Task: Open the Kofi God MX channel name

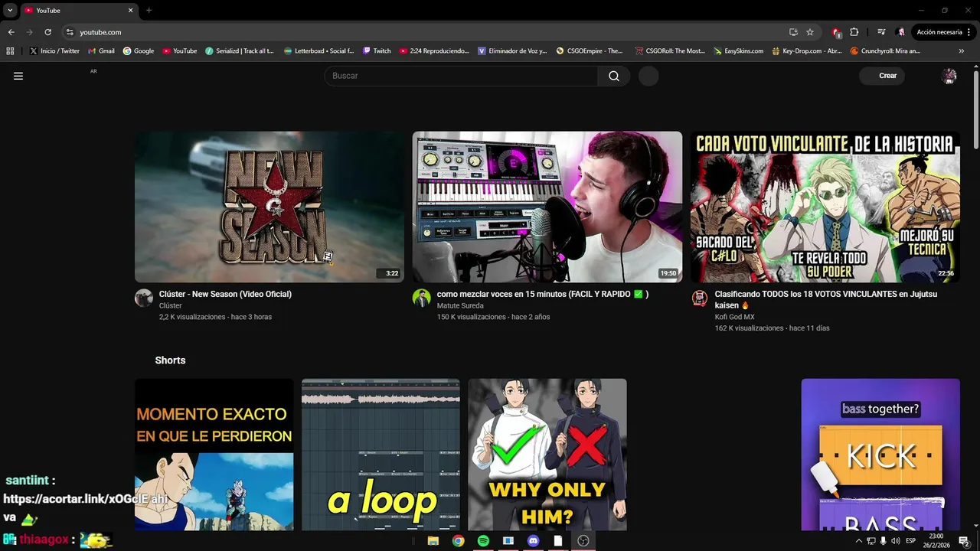Action: click(735, 317)
